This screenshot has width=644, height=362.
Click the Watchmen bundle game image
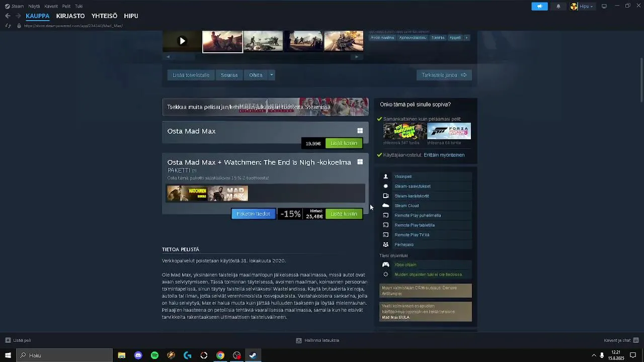pyautogui.click(x=187, y=194)
